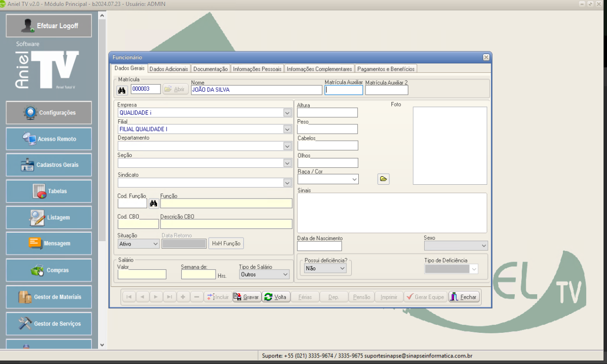607x364 pixels.
Task: Open the Situação dropdown showing Ativo
Action: pyautogui.click(x=155, y=244)
